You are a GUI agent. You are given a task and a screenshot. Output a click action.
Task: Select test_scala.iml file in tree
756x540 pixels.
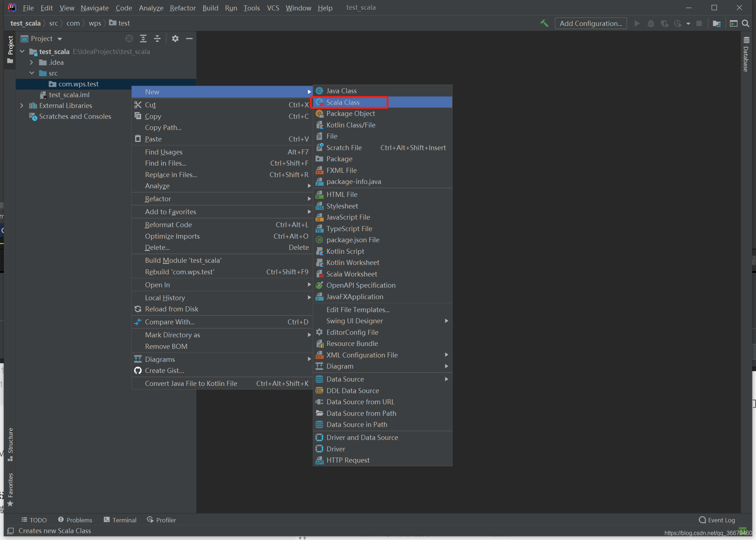click(x=69, y=95)
